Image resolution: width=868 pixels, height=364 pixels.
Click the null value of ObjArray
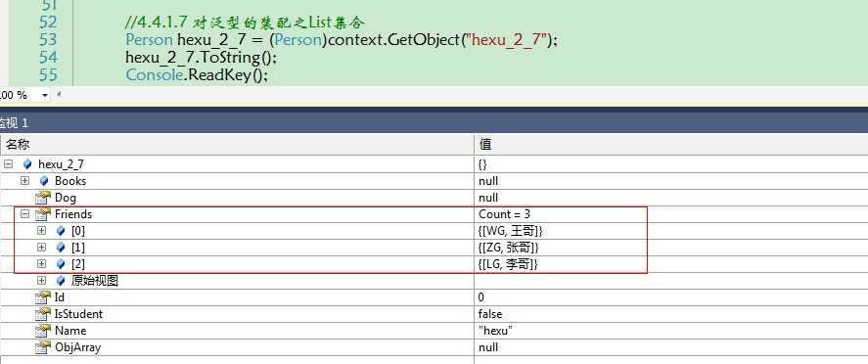pyautogui.click(x=488, y=346)
